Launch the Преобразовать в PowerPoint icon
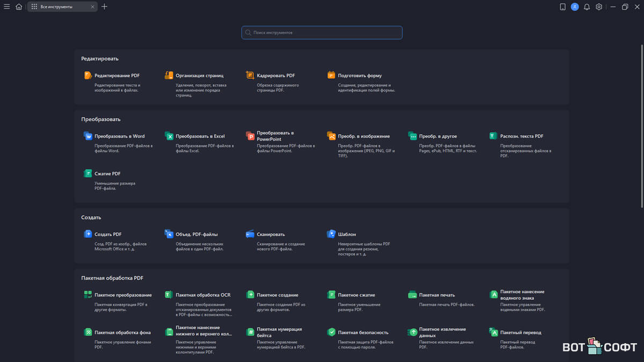644x362 pixels. pos(250,136)
